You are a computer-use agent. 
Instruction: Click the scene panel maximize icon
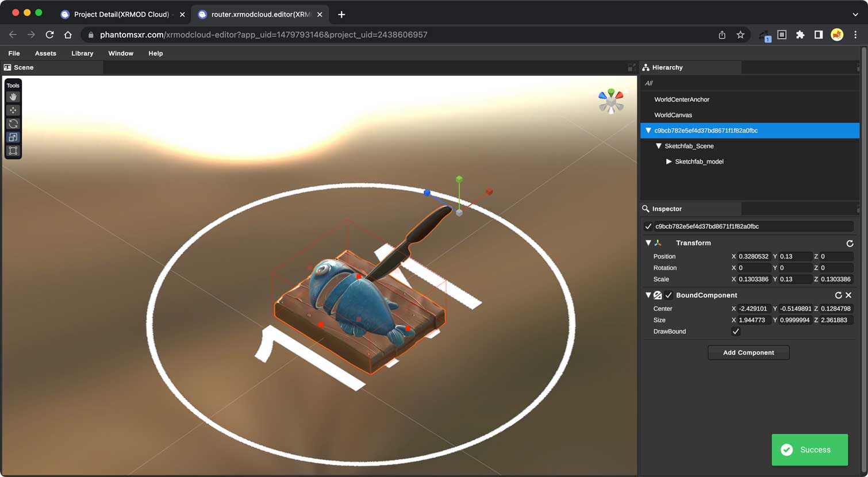click(x=632, y=67)
